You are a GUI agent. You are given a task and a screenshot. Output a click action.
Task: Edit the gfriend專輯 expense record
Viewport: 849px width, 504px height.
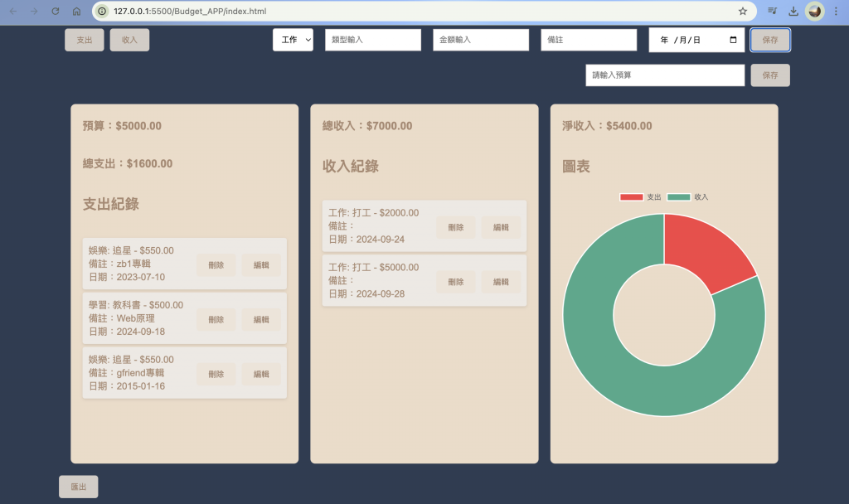261,374
